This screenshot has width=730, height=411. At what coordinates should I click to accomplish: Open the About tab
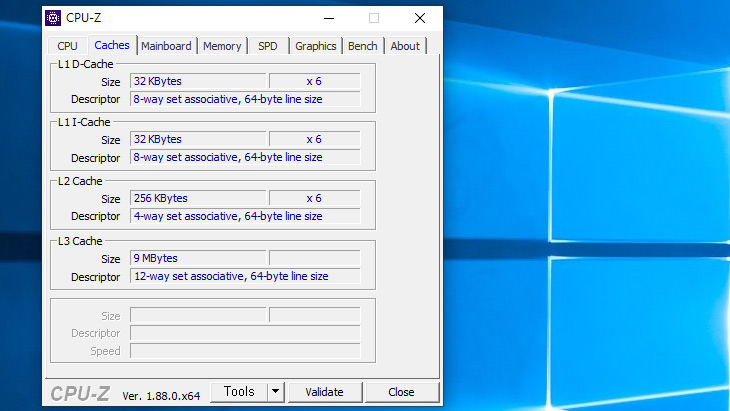pos(405,46)
